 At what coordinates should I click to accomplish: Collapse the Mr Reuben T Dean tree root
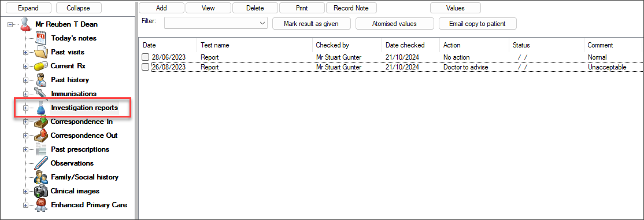click(x=10, y=25)
